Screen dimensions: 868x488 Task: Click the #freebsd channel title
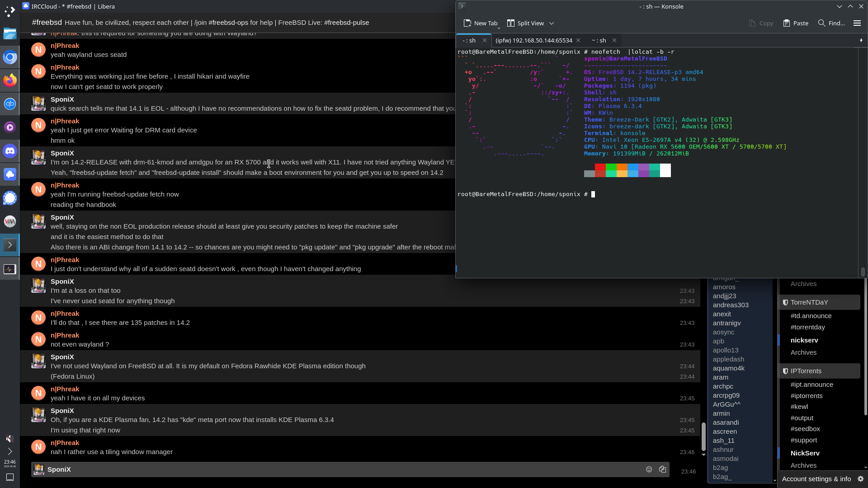click(x=47, y=23)
